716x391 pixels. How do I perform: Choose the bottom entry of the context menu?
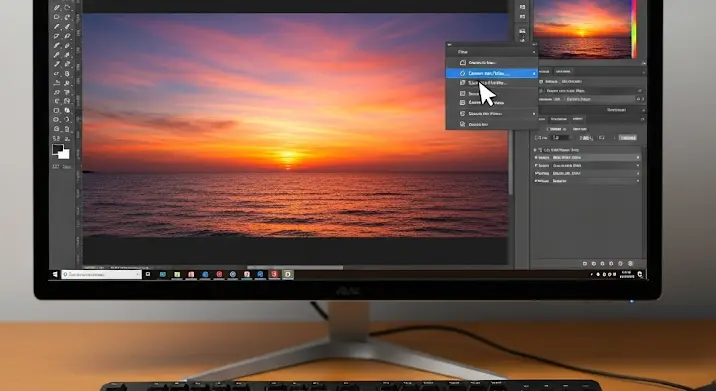(x=492, y=124)
